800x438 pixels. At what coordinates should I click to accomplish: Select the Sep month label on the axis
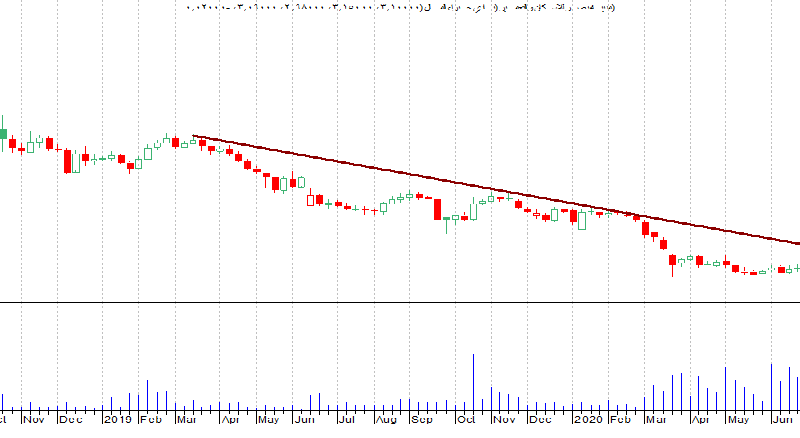[422, 420]
